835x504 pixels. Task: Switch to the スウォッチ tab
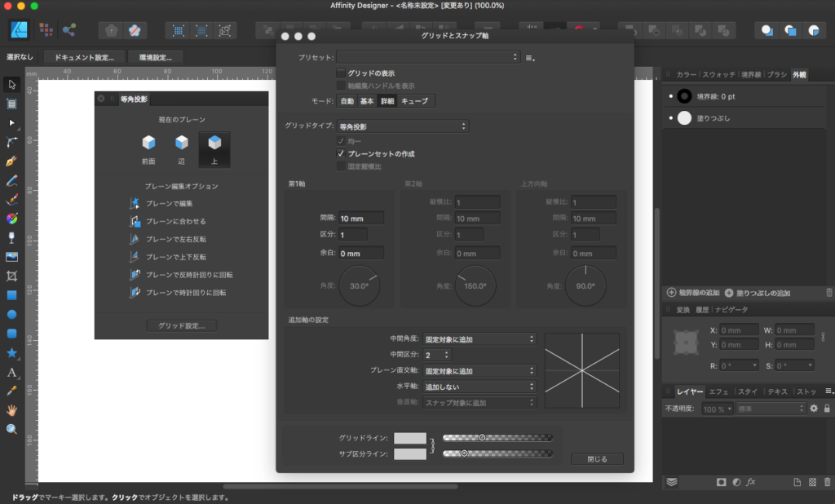click(718, 74)
